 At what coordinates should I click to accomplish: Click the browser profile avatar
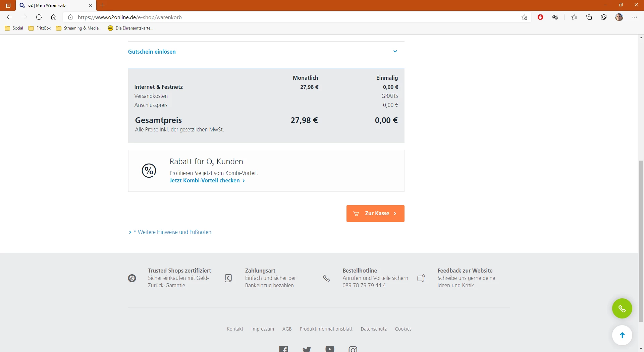click(619, 17)
